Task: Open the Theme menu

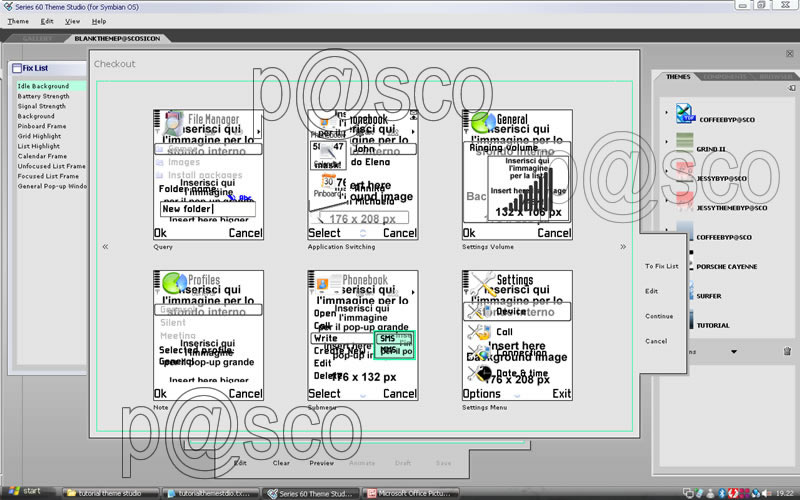Action: [18, 21]
